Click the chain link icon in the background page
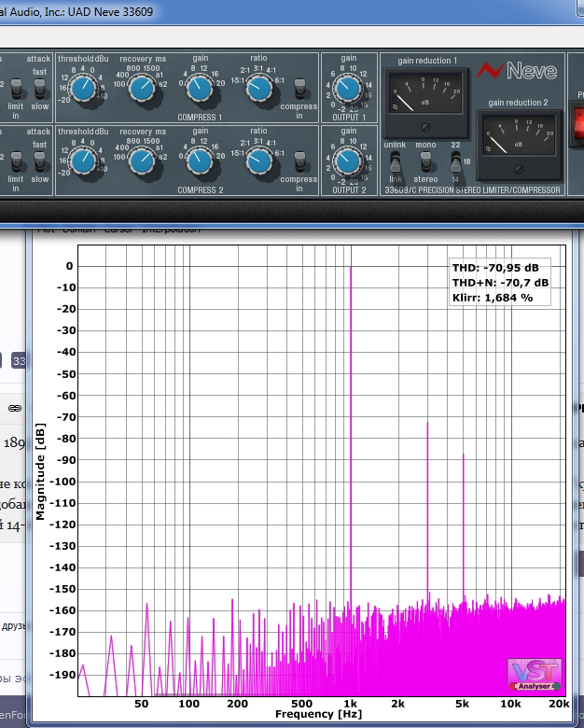The height and width of the screenshot is (728, 584). [x=15, y=408]
